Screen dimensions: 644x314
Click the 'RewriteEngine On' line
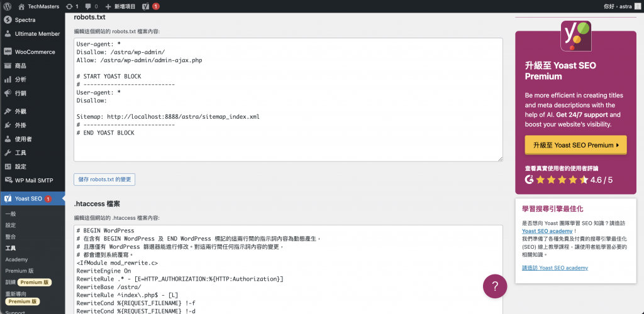(104, 271)
